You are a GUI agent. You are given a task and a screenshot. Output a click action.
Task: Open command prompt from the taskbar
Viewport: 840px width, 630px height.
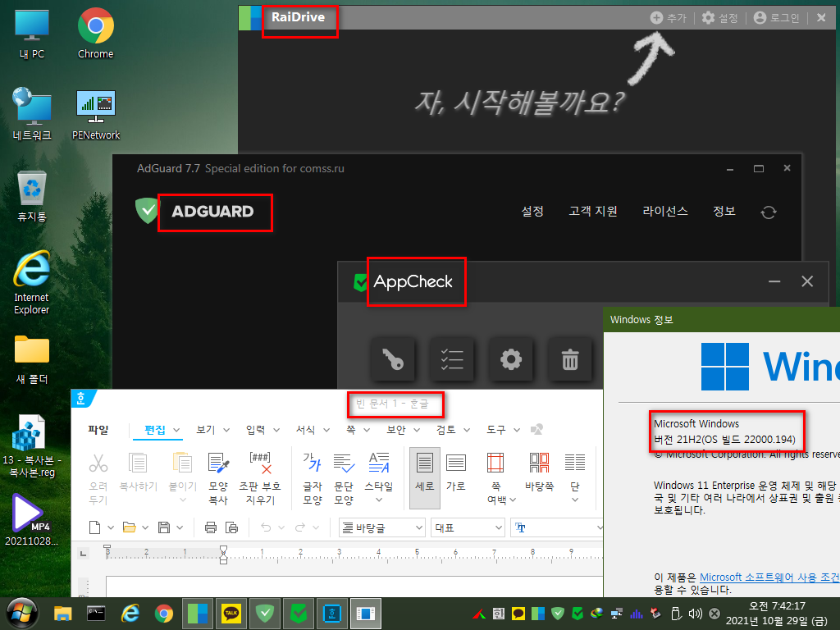point(96,613)
